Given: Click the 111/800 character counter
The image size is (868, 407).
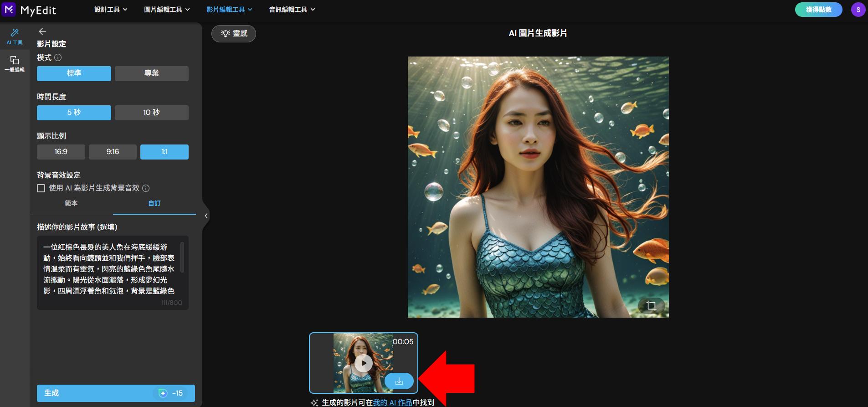Looking at the screenshot, I should pyautogui.click(x=172, y=303).
